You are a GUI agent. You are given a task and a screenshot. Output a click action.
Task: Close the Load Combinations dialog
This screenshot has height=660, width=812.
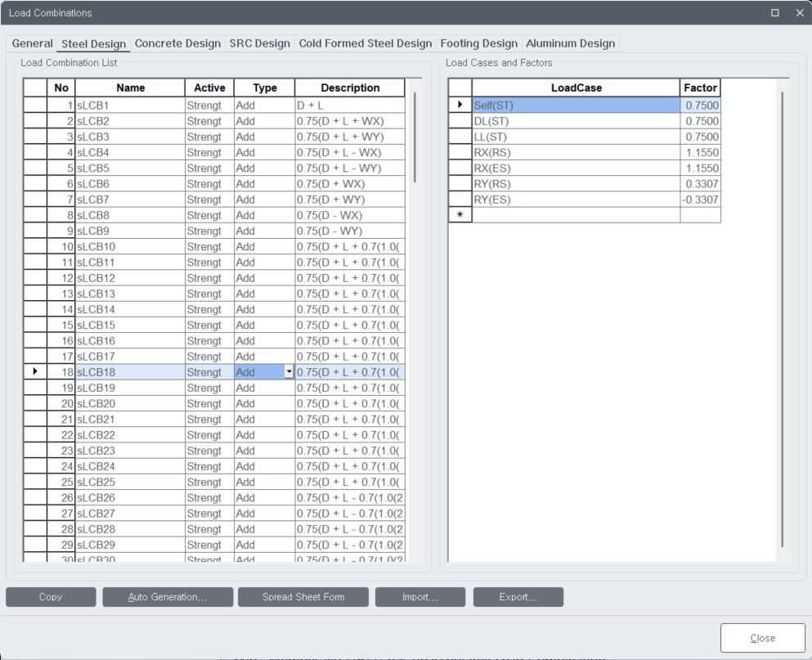[761, 637]
